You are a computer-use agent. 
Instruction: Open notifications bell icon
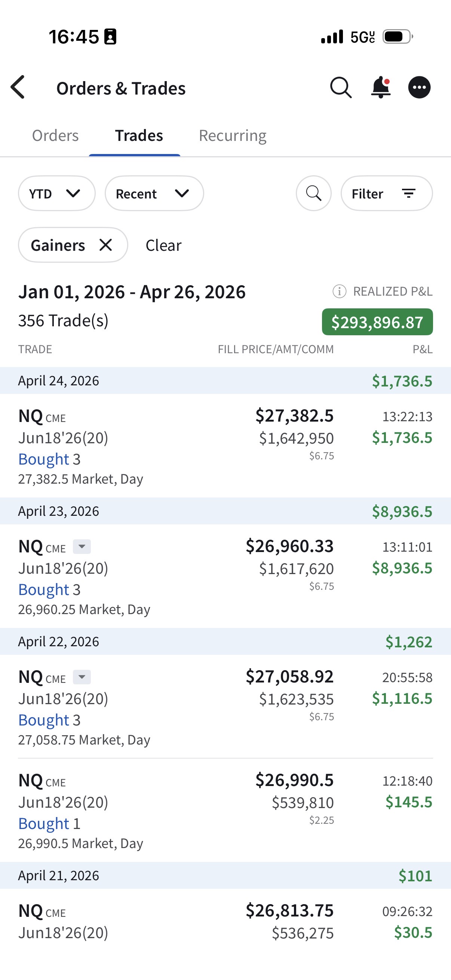coord(381,87)
